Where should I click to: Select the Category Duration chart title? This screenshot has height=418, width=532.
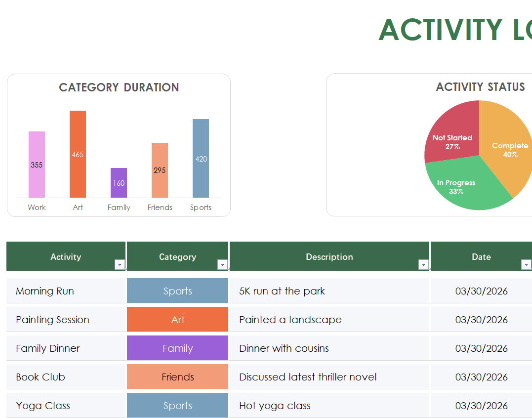point(119,87)
